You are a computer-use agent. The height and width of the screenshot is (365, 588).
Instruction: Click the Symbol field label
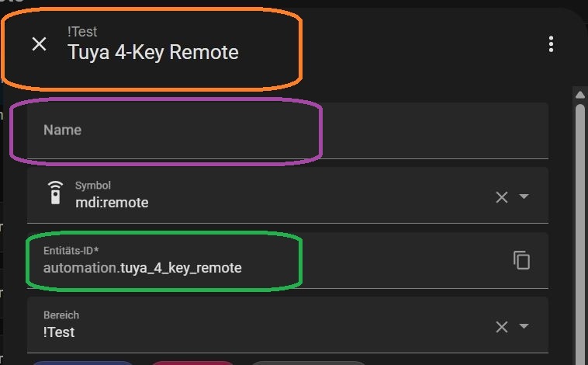[x=92, y=186]
